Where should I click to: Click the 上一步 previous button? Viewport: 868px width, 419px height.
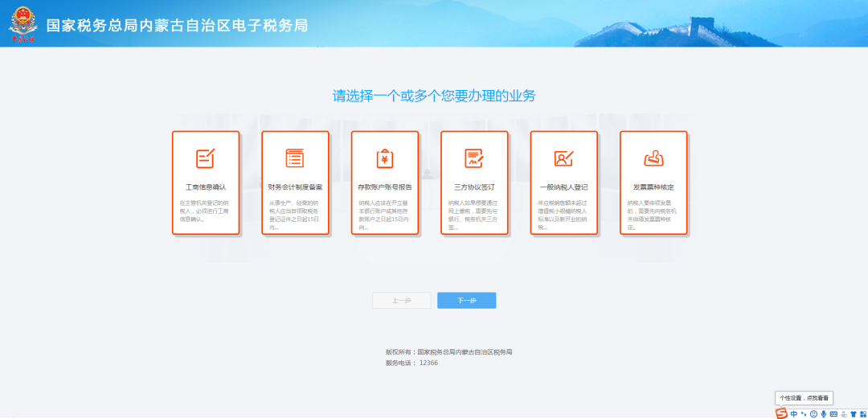coord(401,301)
